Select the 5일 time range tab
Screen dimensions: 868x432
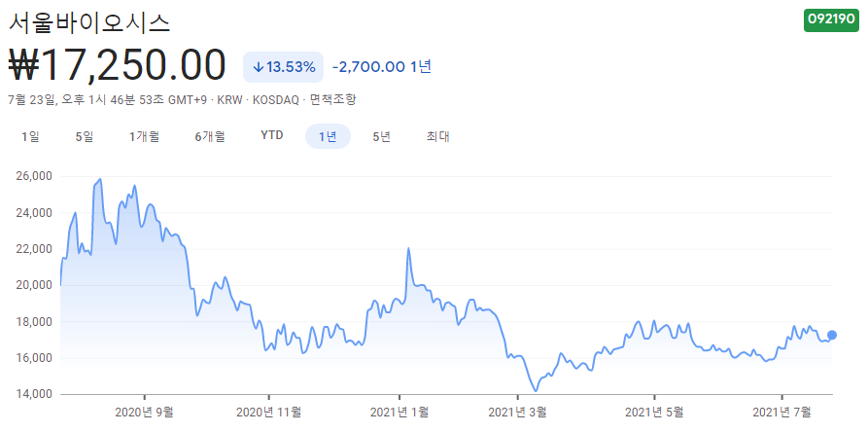[x=85, y=137]
